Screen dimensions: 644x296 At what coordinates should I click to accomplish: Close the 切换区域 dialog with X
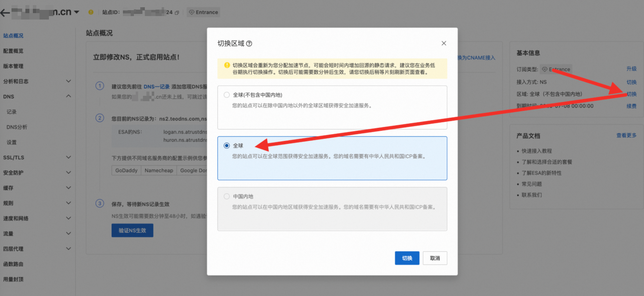444,43
